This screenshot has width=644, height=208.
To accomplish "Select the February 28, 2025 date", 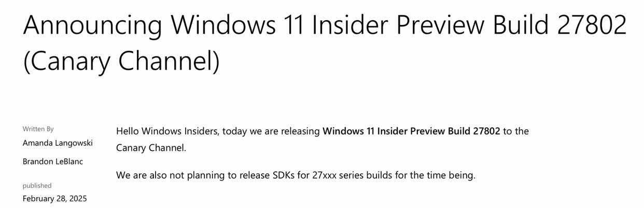I will pyautogui.click(x=54, y=199).
